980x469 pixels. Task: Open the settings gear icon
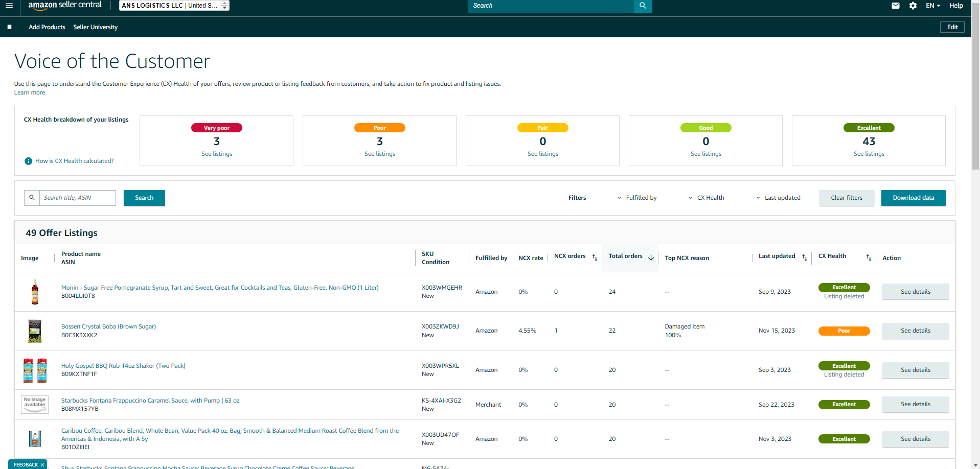coord(913,6)
